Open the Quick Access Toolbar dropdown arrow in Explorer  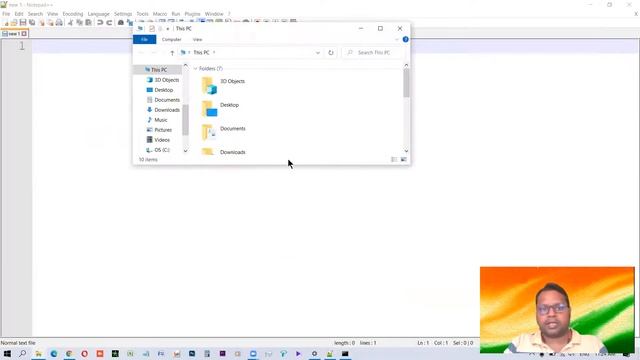pyautogui.click(x=168, y=29)
